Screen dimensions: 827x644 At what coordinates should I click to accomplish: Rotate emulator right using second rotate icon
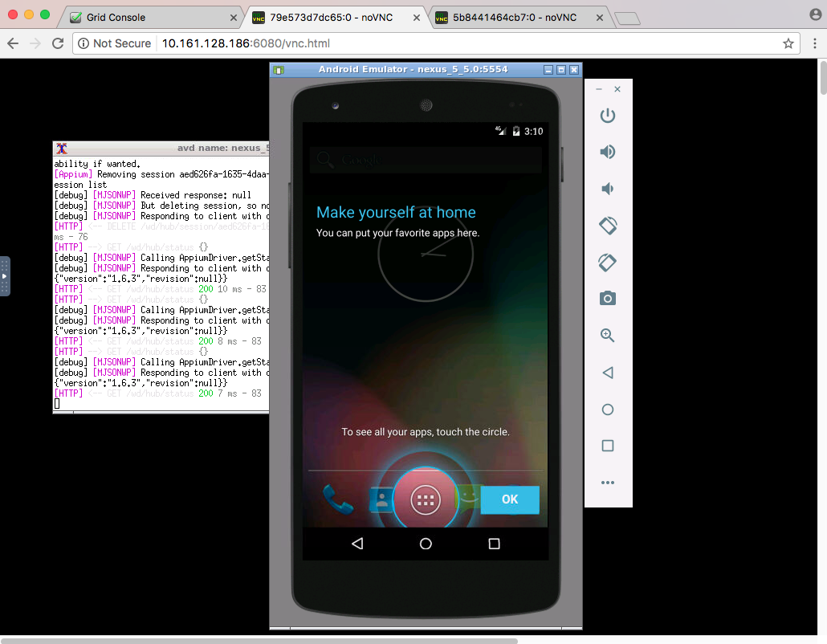[x=608, y=262]
